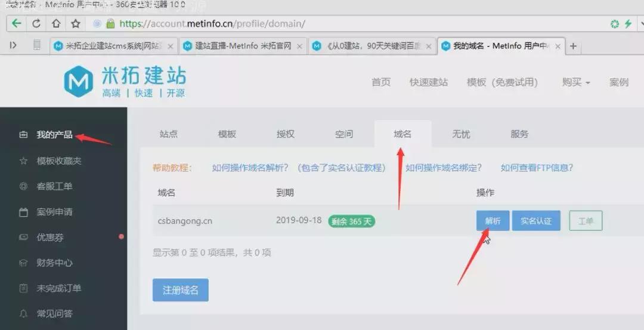
Task: Bookmark page with the star icon
Action: click(x=76, y=23)
